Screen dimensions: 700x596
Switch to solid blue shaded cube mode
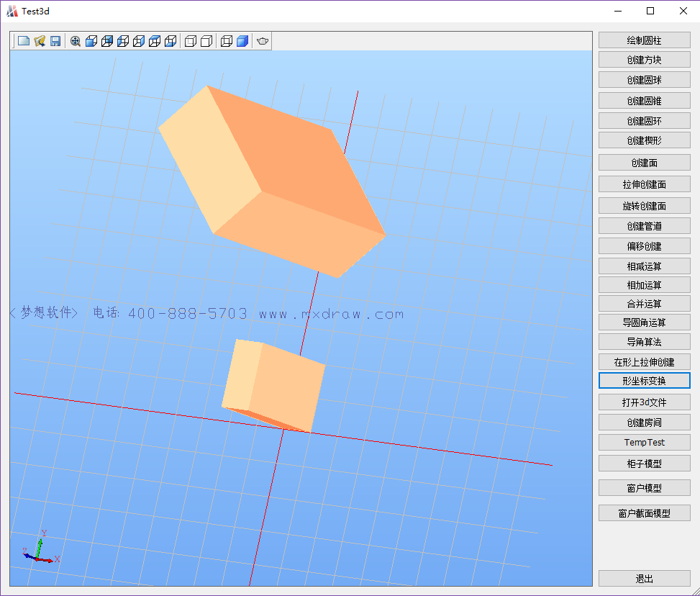pyautogui.click(x=242, y=42)
